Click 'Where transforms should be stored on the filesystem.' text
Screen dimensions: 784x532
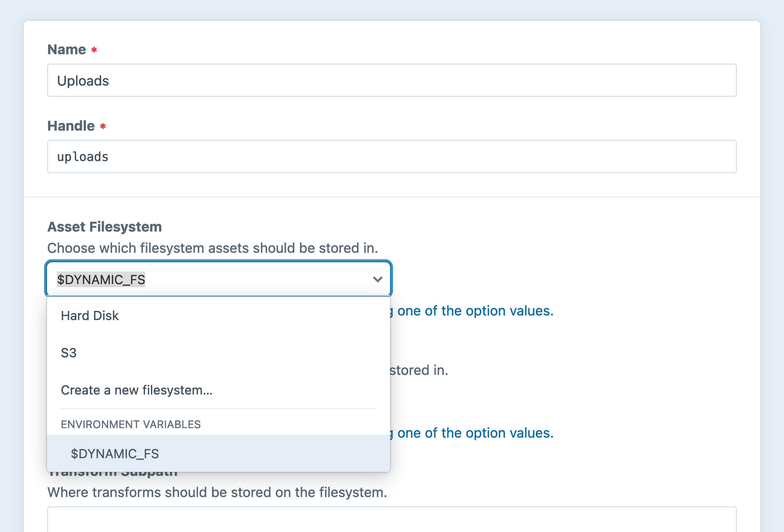217,492
